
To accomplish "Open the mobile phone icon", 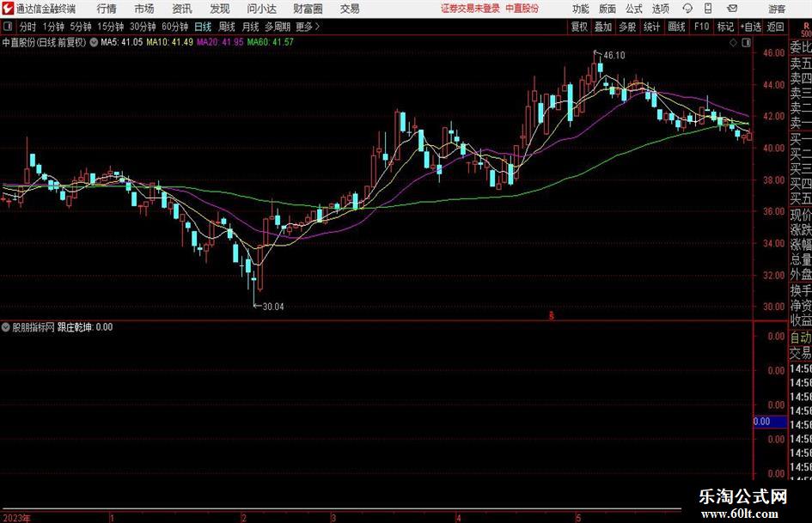I will (708, 9).
